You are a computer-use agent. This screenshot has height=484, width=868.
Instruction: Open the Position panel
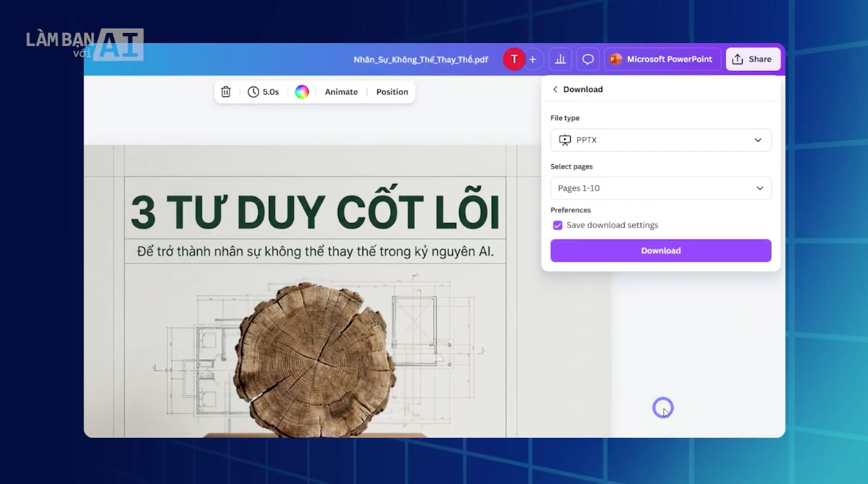pyautogui.click(x=392, y=92)
